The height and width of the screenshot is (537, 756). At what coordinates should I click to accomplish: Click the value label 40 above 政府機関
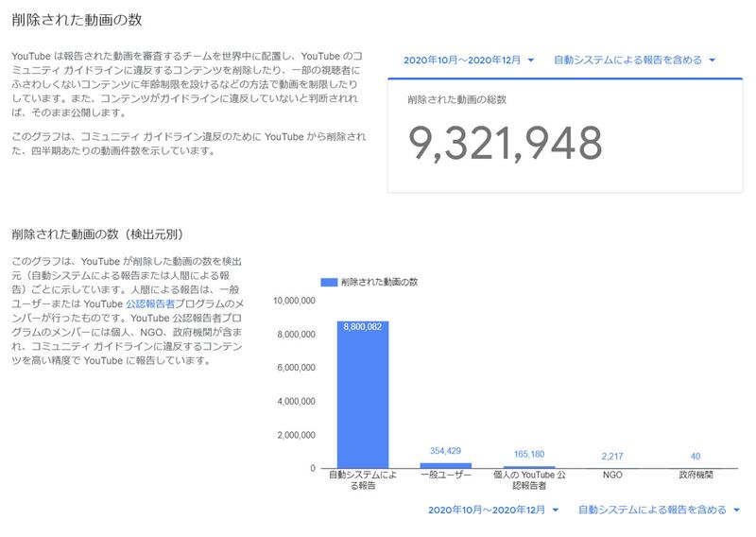(x=696, y=457)
